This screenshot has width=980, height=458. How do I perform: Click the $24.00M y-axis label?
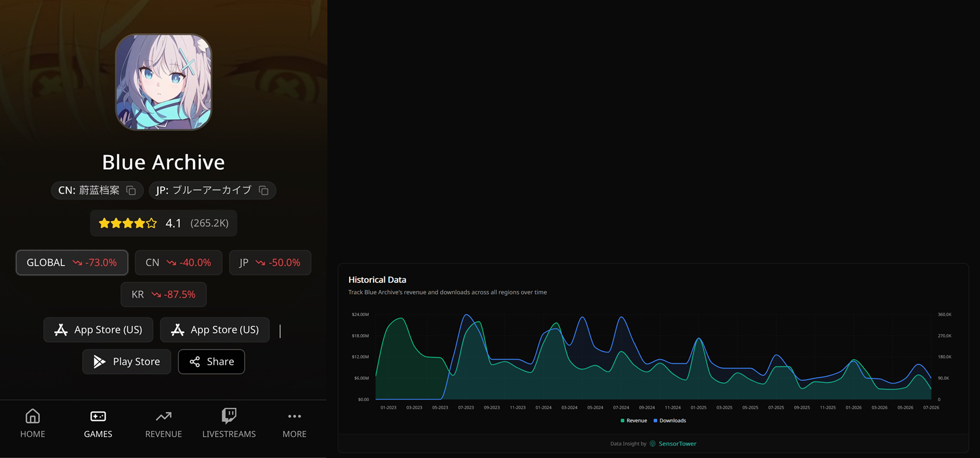pyautogui.click(x=360, y=314)
